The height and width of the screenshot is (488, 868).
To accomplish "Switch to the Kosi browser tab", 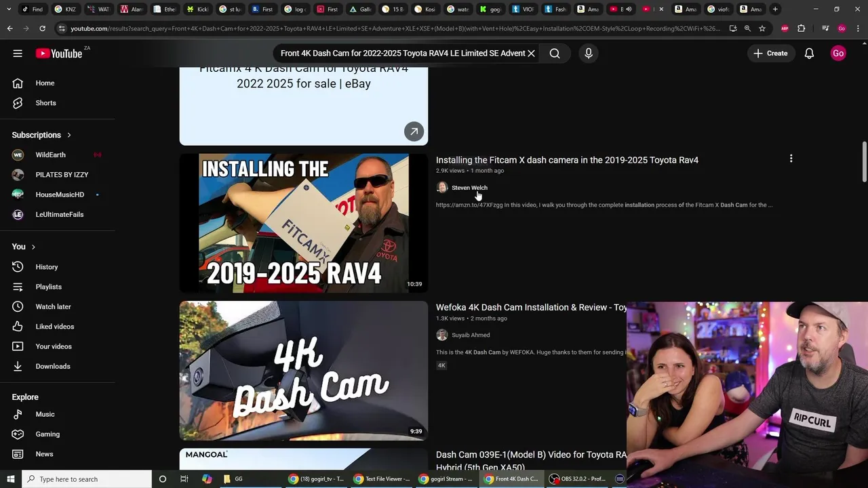I will 424,9.
